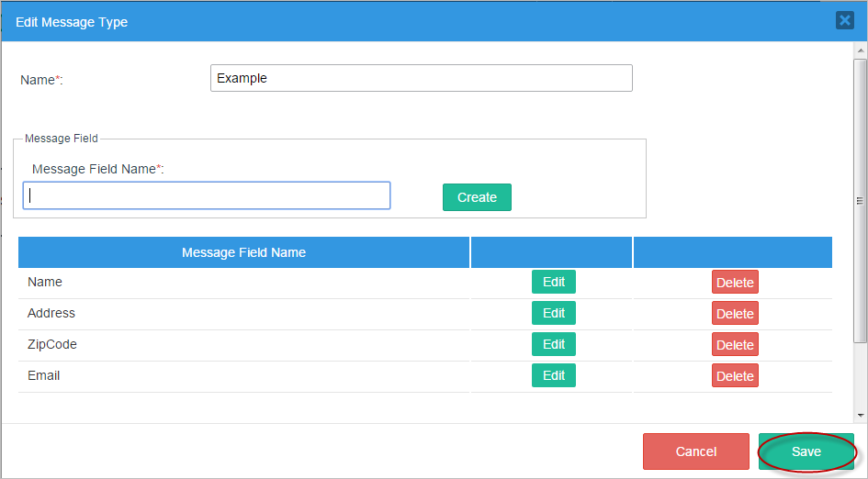The height and width of the screenshot is (479, 868).
Task: Edit the ZipCode message field
Action: click(x=553, y=344)
